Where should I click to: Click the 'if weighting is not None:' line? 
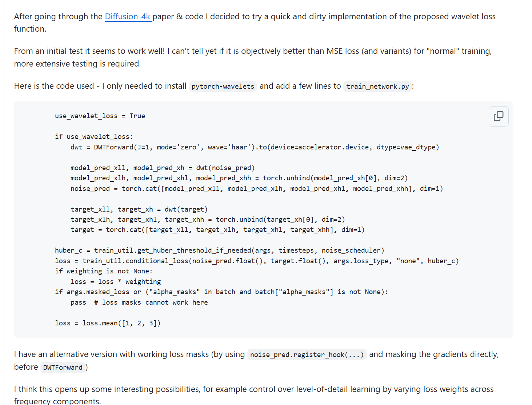104,271
